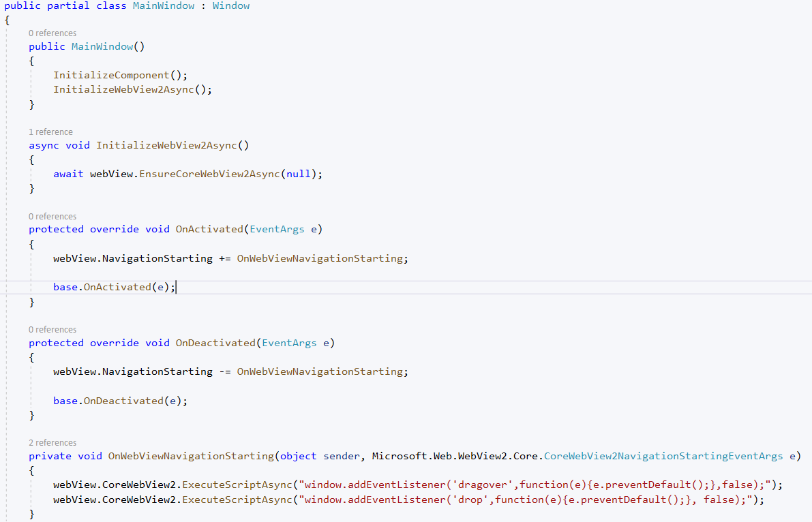Place cursor on the MainWindow class name
812x522 pixels.
tap(163, 5)
